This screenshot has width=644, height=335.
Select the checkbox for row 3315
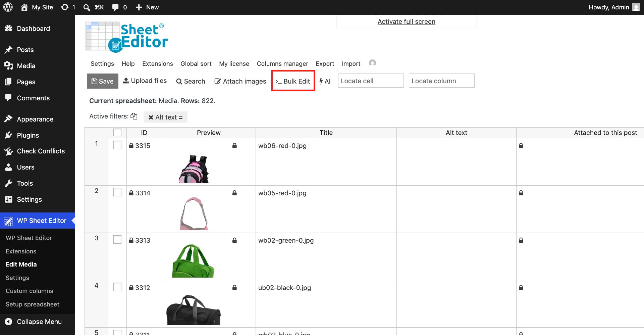tap(117, 145)
